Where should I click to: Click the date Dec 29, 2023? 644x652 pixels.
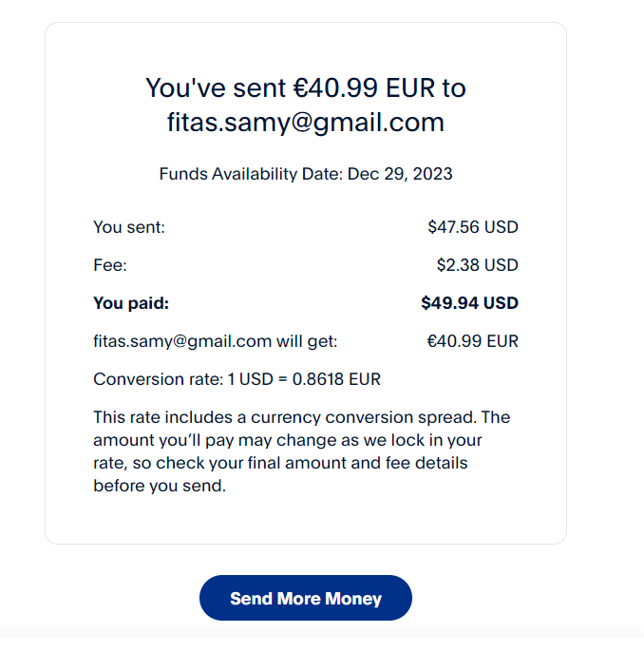coord(400,174)
